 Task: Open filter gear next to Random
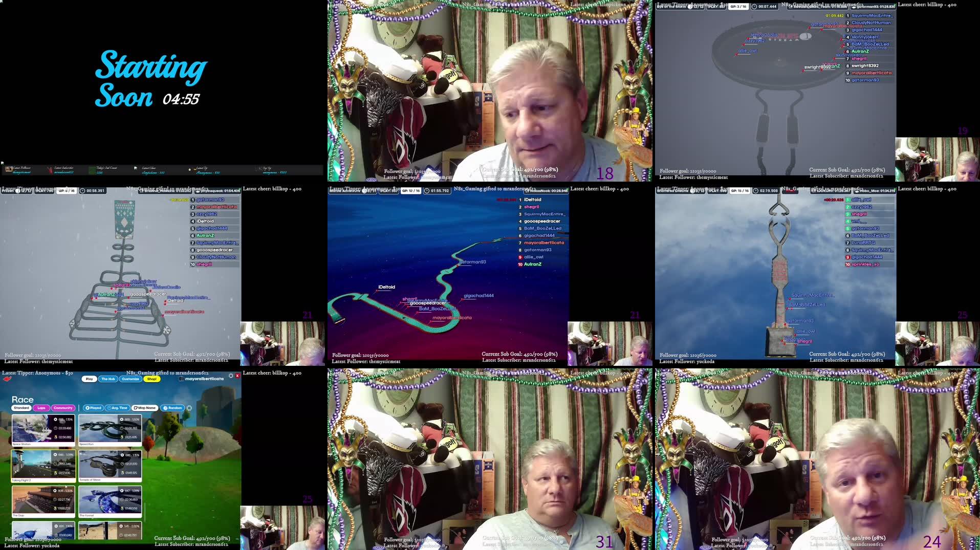pyautogui.click(x=189, y=408)
